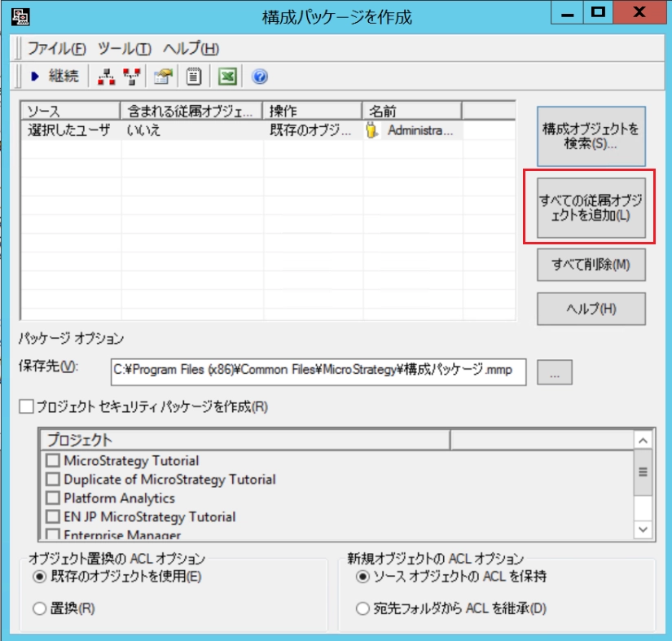The image size is (672, 641).
Task: Open the ヘルプ(H) menu in menu bar
Action: pyautogui.click(x=191, y=48)
